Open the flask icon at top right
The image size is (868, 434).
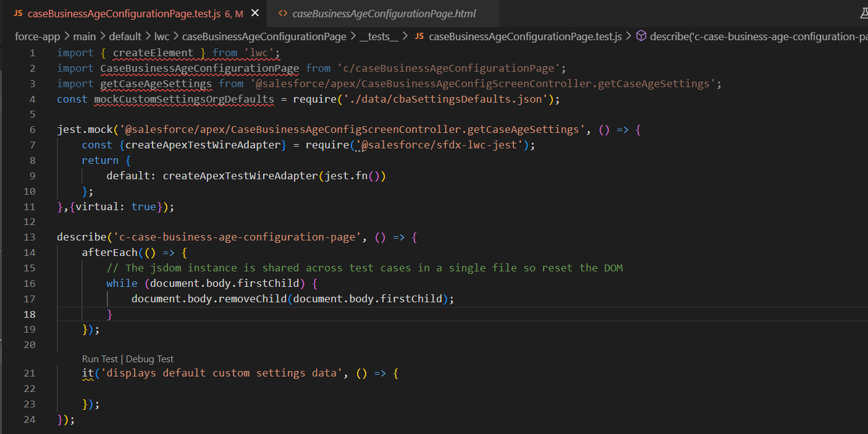point(864,13)
